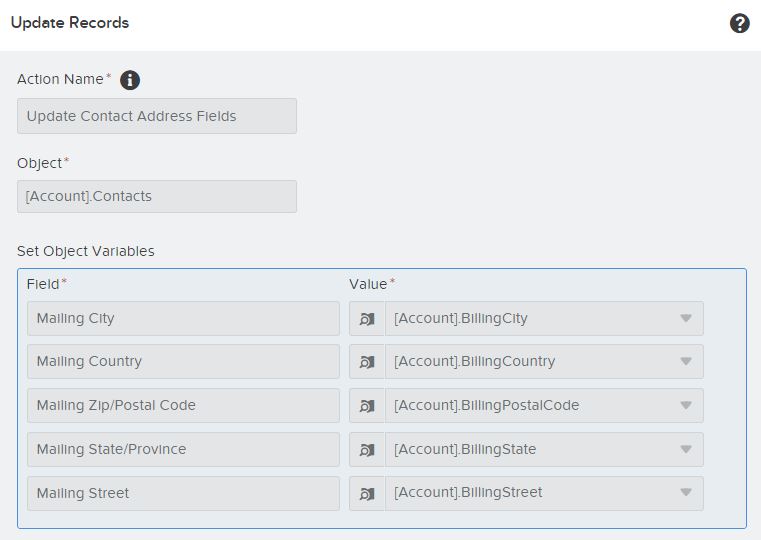This screenshot has height=540, width=761.
Task: Open the BillingPostalCode value dropdown
Action: [686, 406]
